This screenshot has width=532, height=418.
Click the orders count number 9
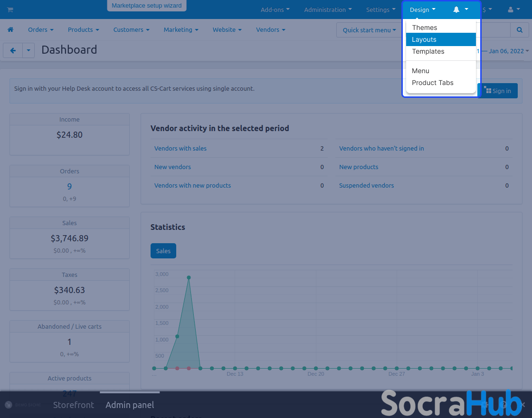pyautogui.click(x=69, y=187)
